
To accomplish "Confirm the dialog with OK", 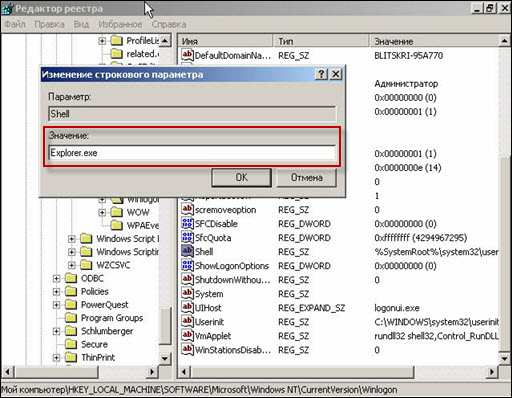I will click(x=241, y=177).
